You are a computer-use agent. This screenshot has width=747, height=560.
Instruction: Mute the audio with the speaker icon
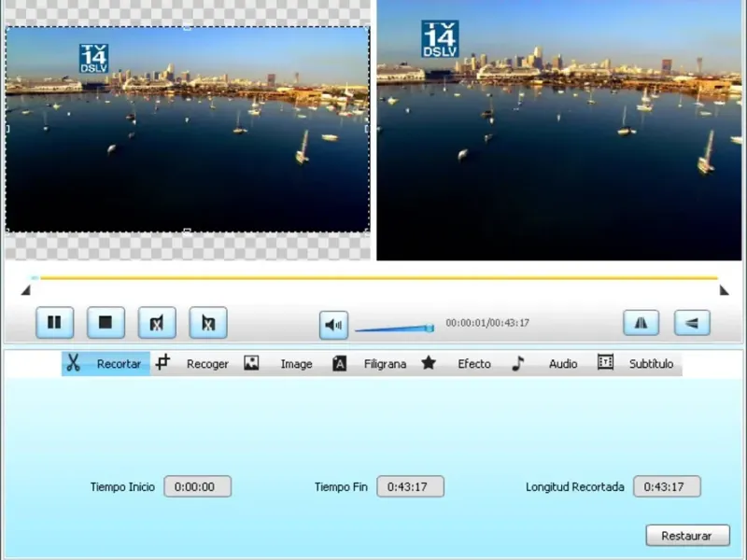click(333, 325)
